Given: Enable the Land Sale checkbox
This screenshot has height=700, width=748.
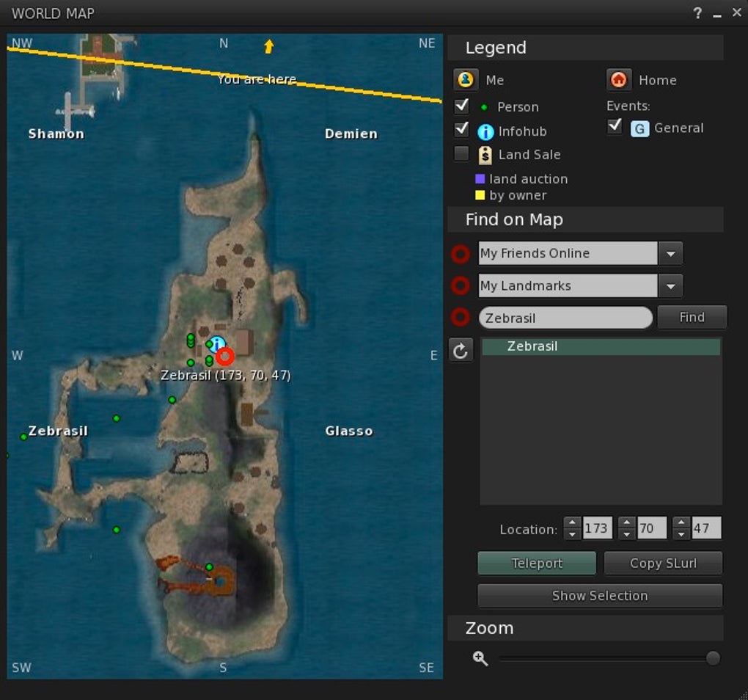Looking at the screenshot, I should [x=461, y=153].
